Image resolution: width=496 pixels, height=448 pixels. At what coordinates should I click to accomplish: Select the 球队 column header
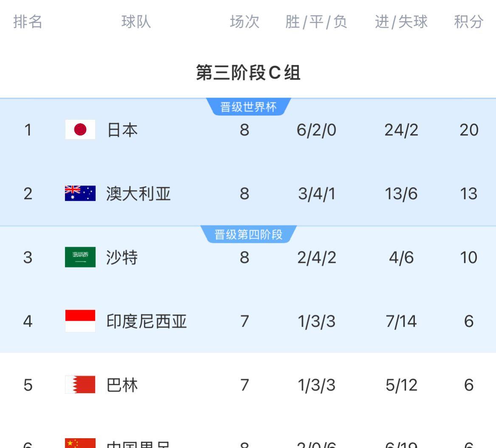(x=136, y=22)
